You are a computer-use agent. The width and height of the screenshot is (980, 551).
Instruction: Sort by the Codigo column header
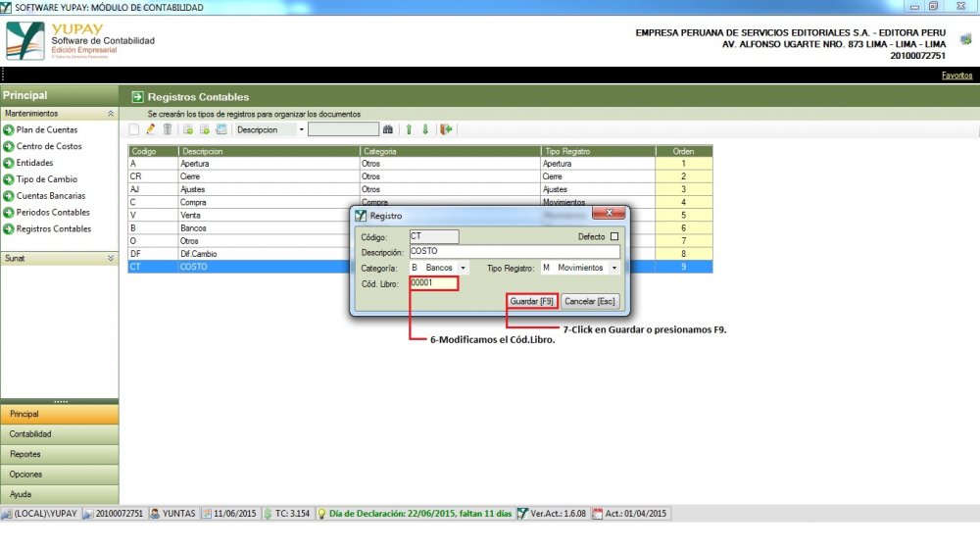[153, 151]
